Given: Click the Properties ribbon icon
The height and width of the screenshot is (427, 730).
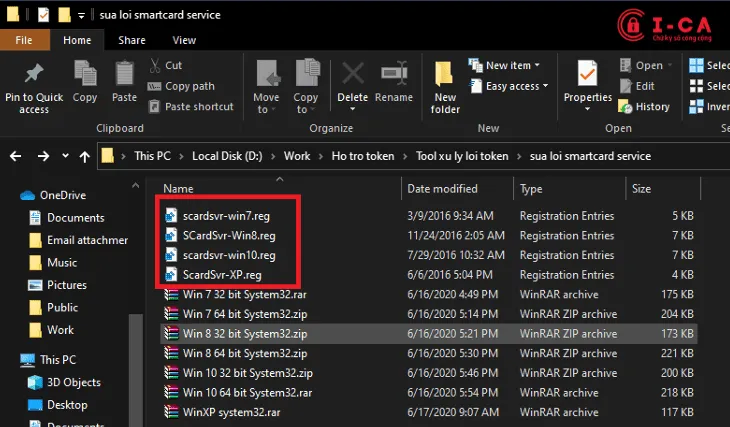Looking at the screenshot, I should (x=588, y=75).
